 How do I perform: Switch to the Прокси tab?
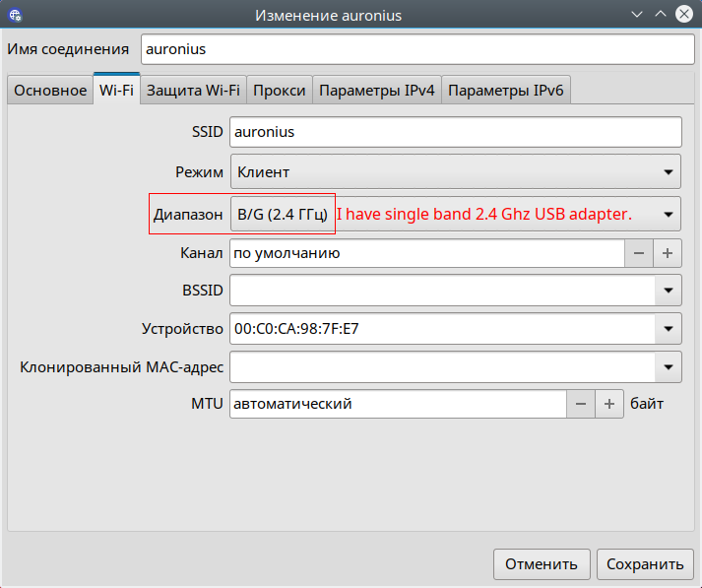280,90
